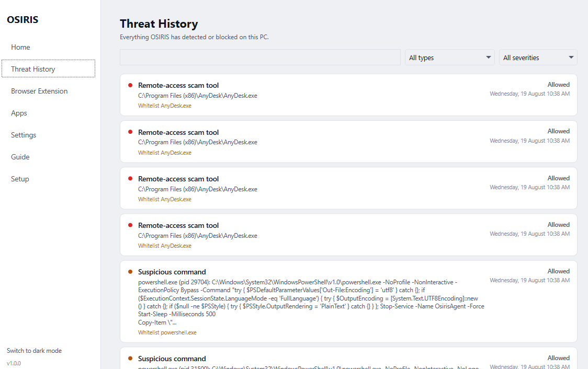Select Threat History in the sidebar
Viewport: 588px width, 369px height.
[48, 69]
